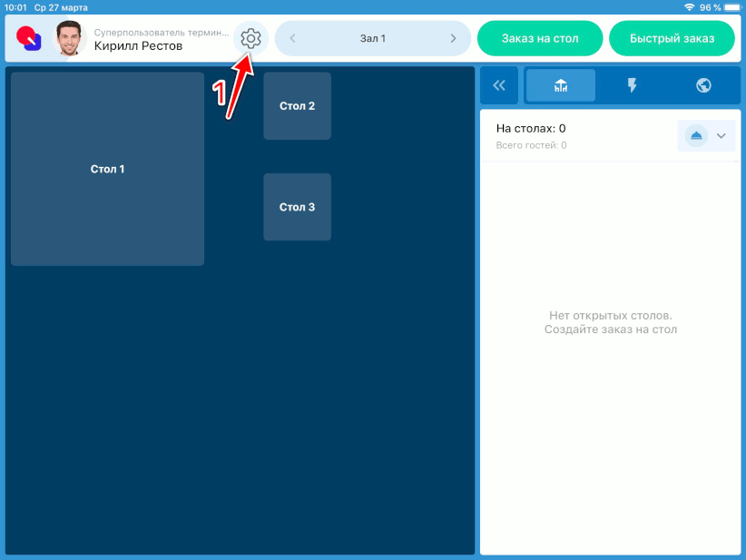Image resolution: width=746 pixels, height=560 pixels.
Task: Click the 10:01 clock in status bar
Action: tap(15, 7)
